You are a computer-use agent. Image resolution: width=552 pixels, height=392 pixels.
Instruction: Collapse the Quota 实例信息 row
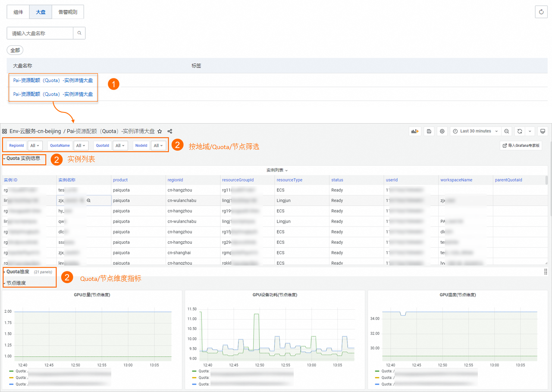point(22,159)
